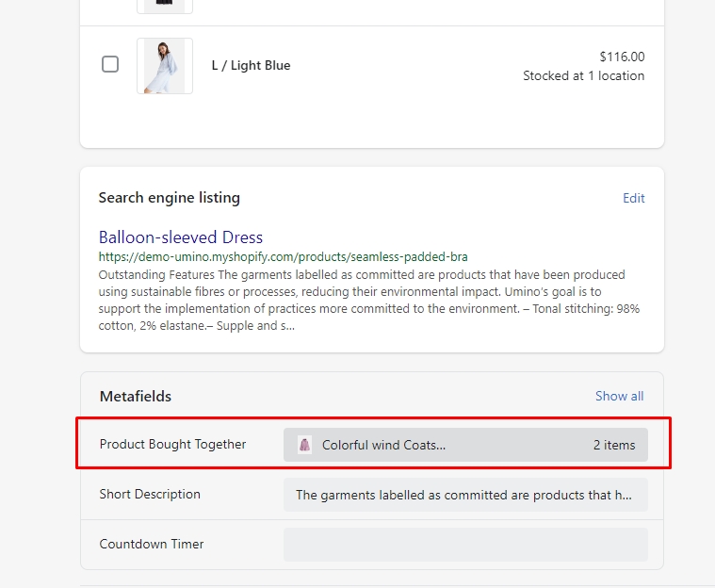Focus the empty Countdown Timer field

coord(464,545)
